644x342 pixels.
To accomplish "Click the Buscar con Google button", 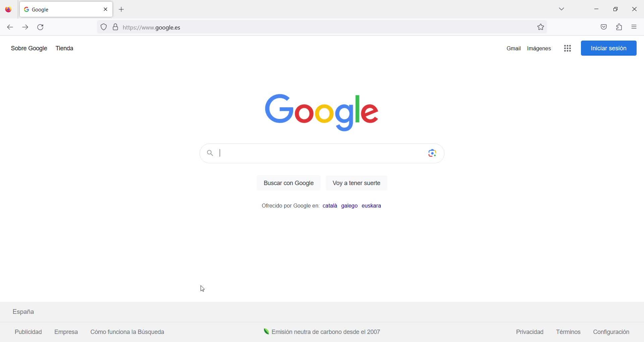I will point(288,183).
